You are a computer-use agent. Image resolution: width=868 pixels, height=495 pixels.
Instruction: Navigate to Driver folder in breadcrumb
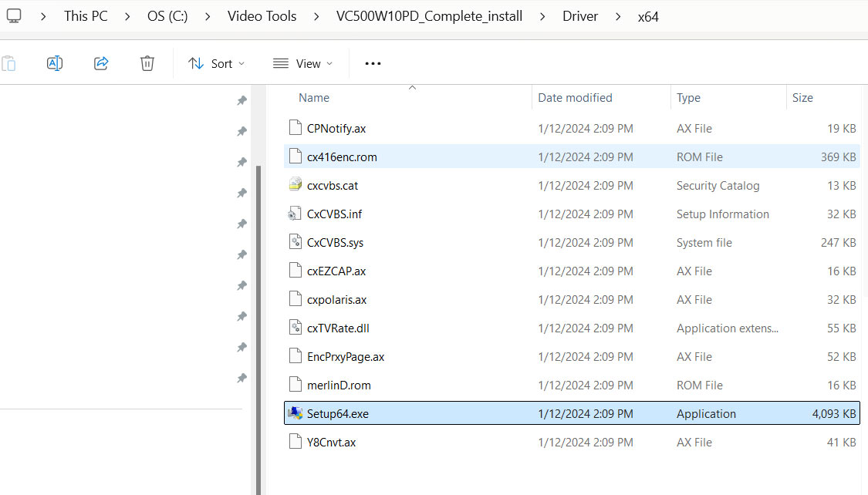[x=579, y=16]
